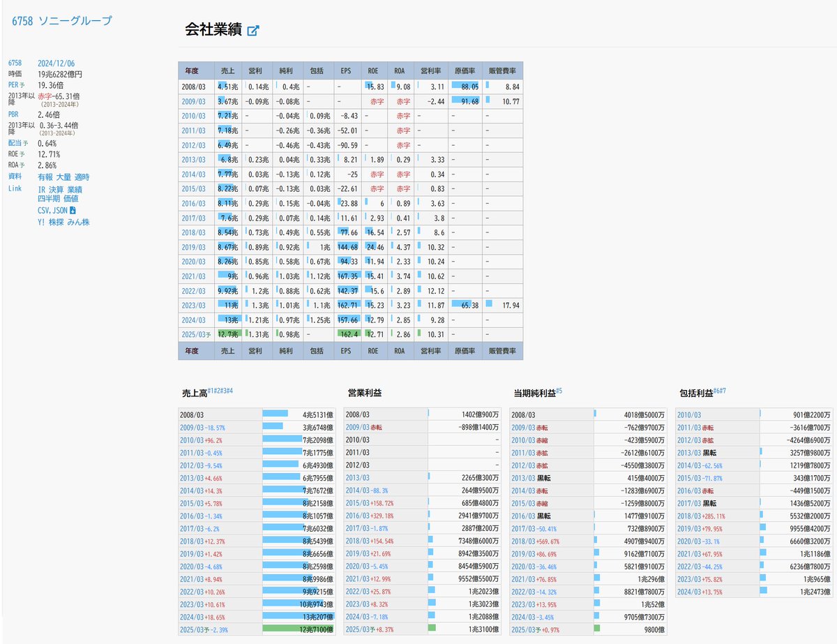The width and height of the screenshot is (837, 644).
Task: Open the 業績 link in the sidebar
Action: point(76,190)
